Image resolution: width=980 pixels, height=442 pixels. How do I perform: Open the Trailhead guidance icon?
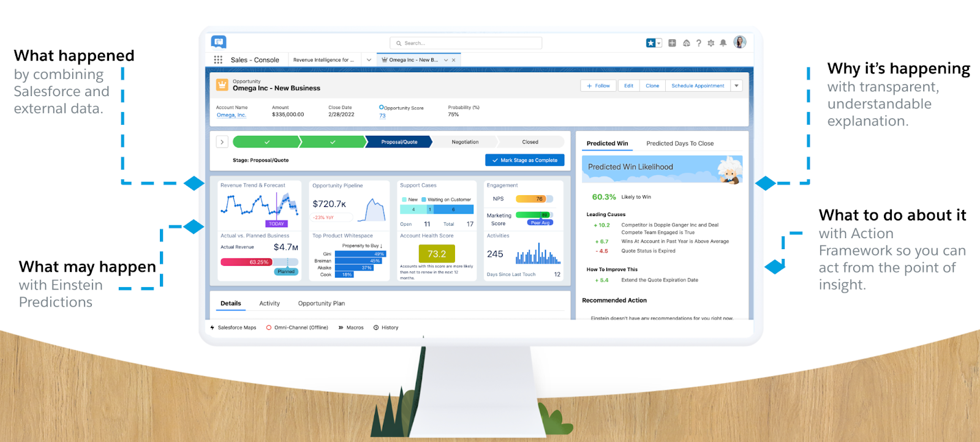click(687, 43)
